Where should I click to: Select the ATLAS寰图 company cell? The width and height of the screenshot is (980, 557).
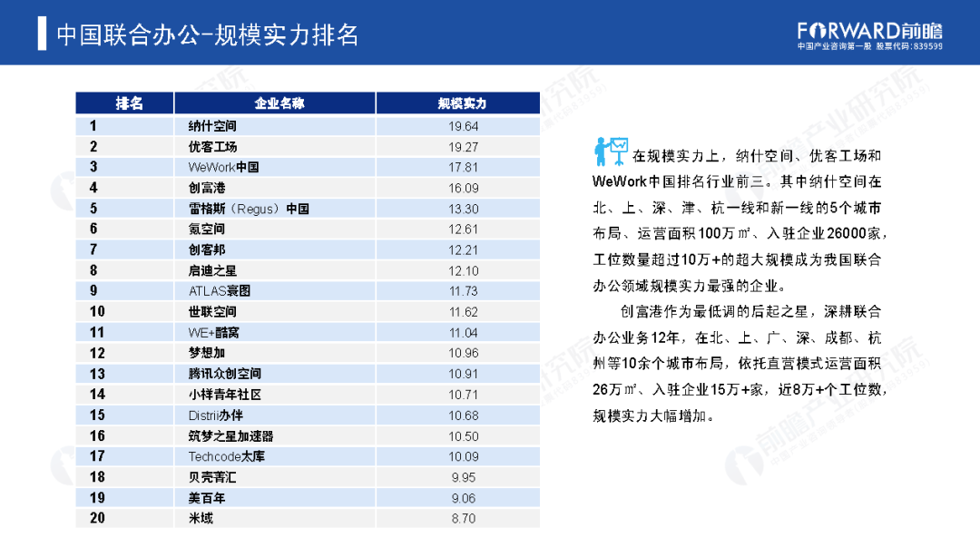point(219,291)
